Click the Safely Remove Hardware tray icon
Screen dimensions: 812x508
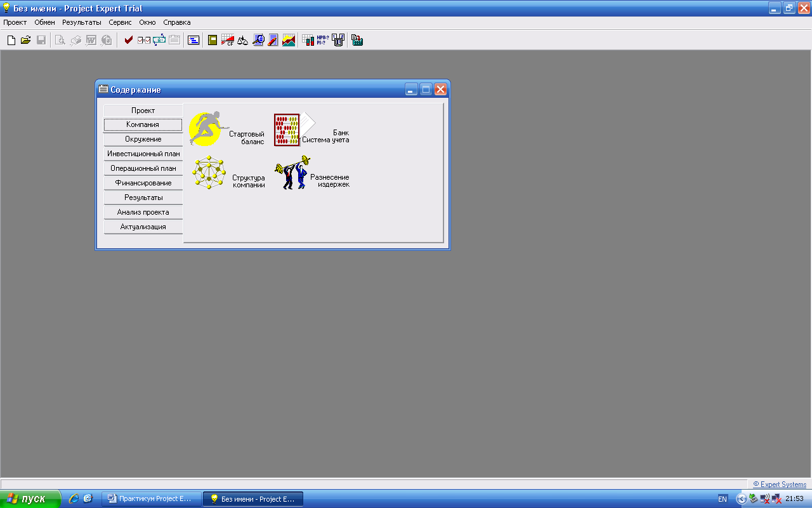pos(753,499)
